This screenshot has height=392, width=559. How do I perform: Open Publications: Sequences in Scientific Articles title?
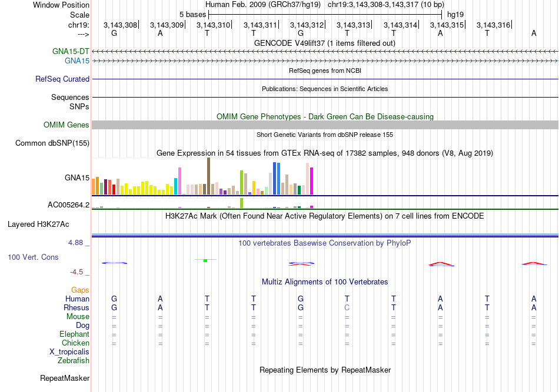(x=325, y=89)
